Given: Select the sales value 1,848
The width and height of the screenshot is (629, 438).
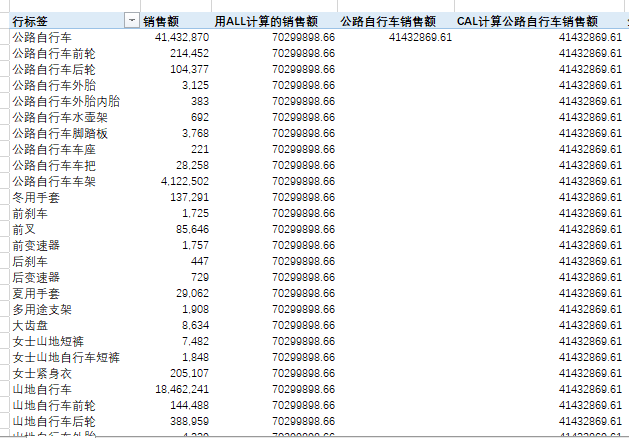Looking at the screenshot, I should pyautogui.click(x=195, y=357).
